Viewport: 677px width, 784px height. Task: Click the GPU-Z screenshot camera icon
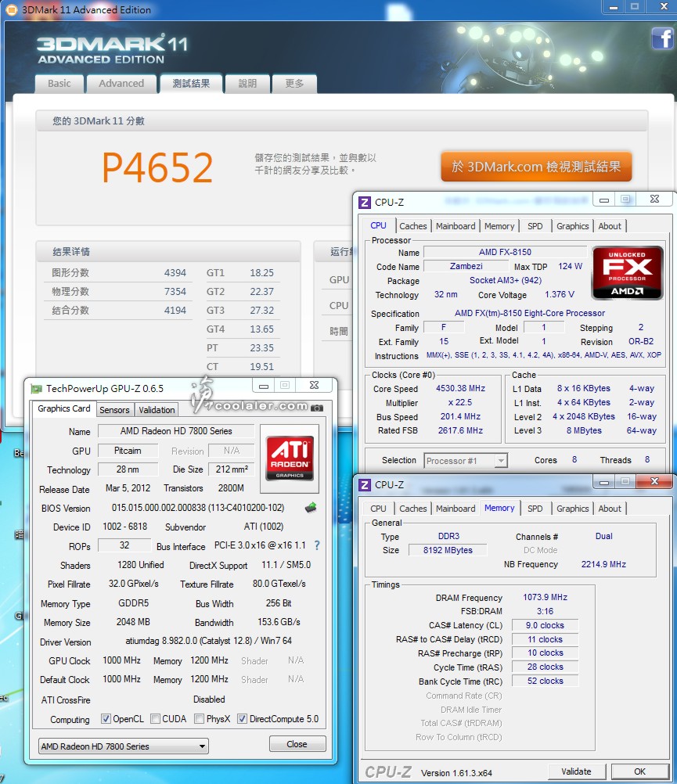pyautogui.click(x=317, y=408)
